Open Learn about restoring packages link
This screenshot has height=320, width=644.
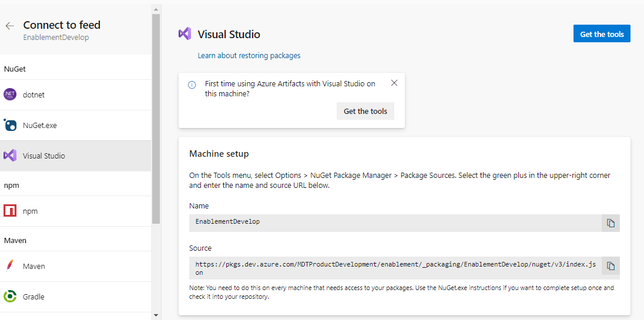click(x=249, y=56)
